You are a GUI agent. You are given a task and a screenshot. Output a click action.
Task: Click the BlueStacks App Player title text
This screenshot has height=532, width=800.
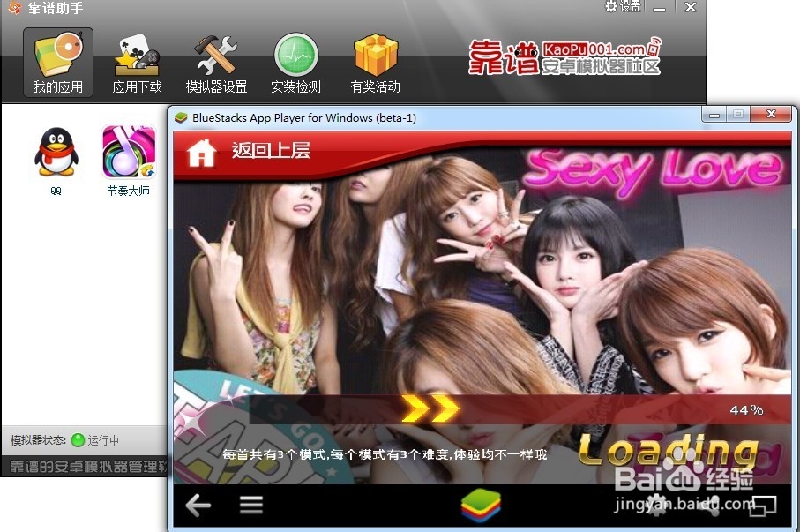(304, 118)
